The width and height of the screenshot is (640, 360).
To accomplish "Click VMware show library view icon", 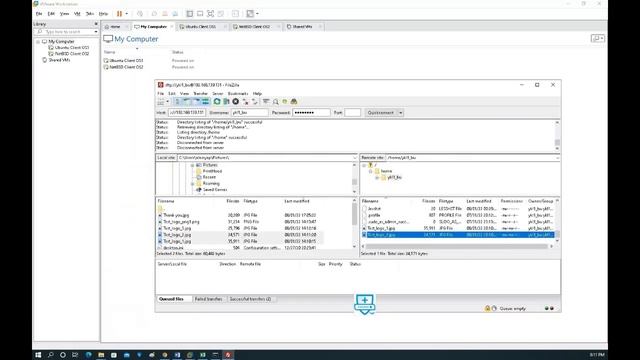I will (190, 13).
